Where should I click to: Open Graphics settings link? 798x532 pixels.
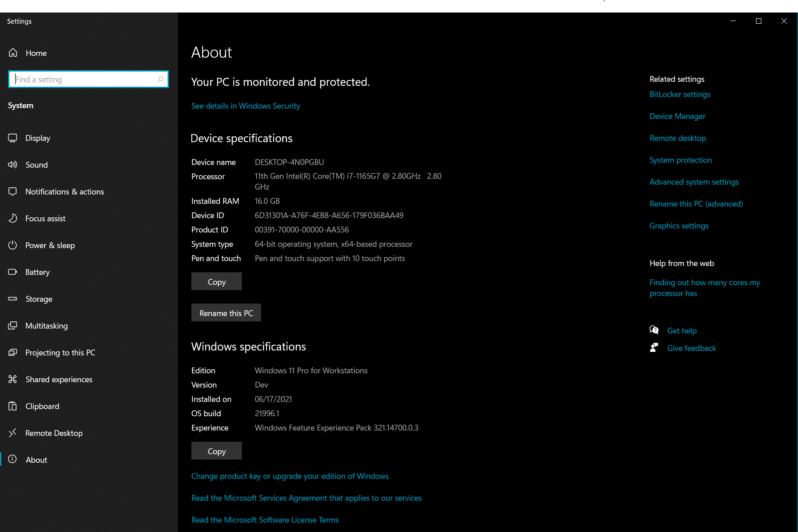(x=679, y=226)
